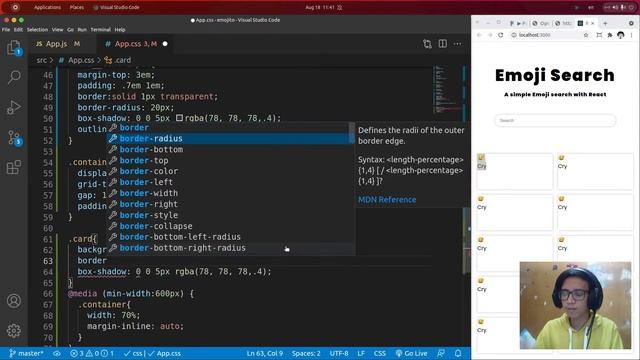The height and width of the screenshot is (360, 640).
Task: Click the rgba color swatch on line 50
Action: pyautogui.click(x=179, y=118)
